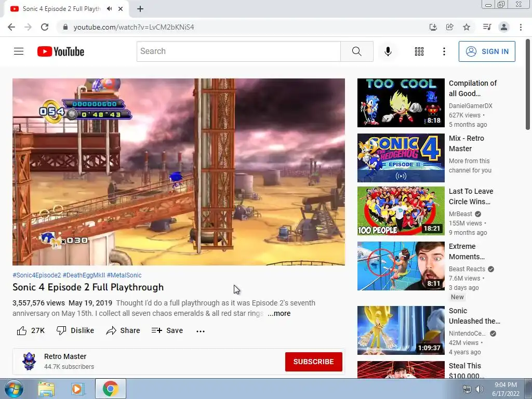The width and height of the screenshot is (532, 399).
Task: Open Chrome media controls icon
Action: point(487,27)
